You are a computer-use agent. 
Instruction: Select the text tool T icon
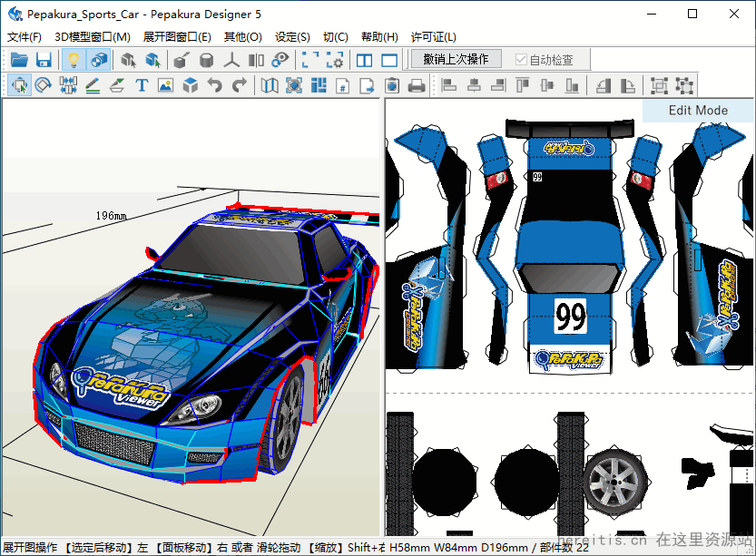pos(142,86)
